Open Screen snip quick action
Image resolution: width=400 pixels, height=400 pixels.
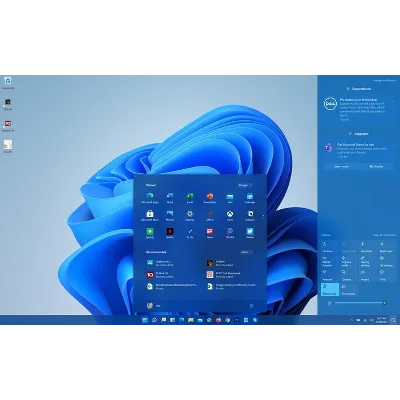[x=349, y=290]
